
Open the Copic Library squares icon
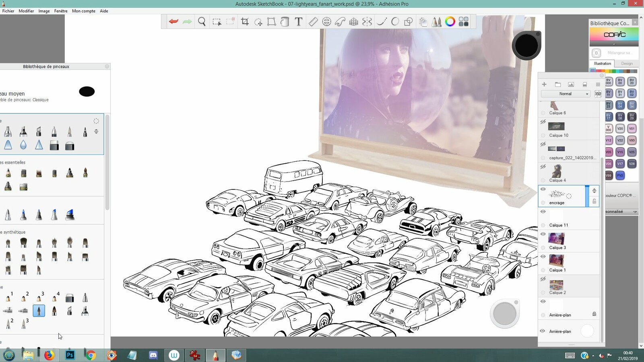464,22
